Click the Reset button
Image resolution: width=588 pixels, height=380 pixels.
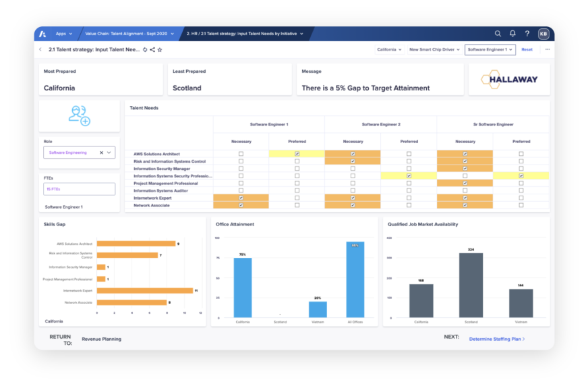coord(527,49)
